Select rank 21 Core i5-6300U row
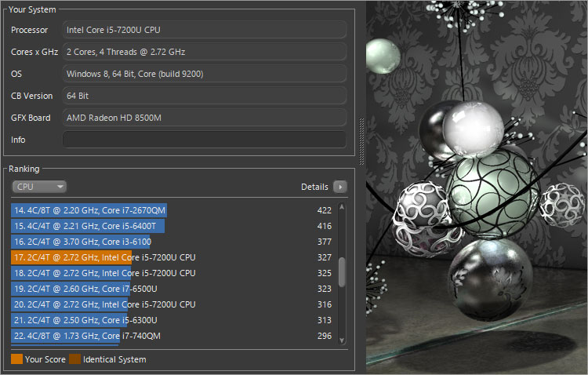The width and height of the screenshot is (588, 375). pos(172,320)
